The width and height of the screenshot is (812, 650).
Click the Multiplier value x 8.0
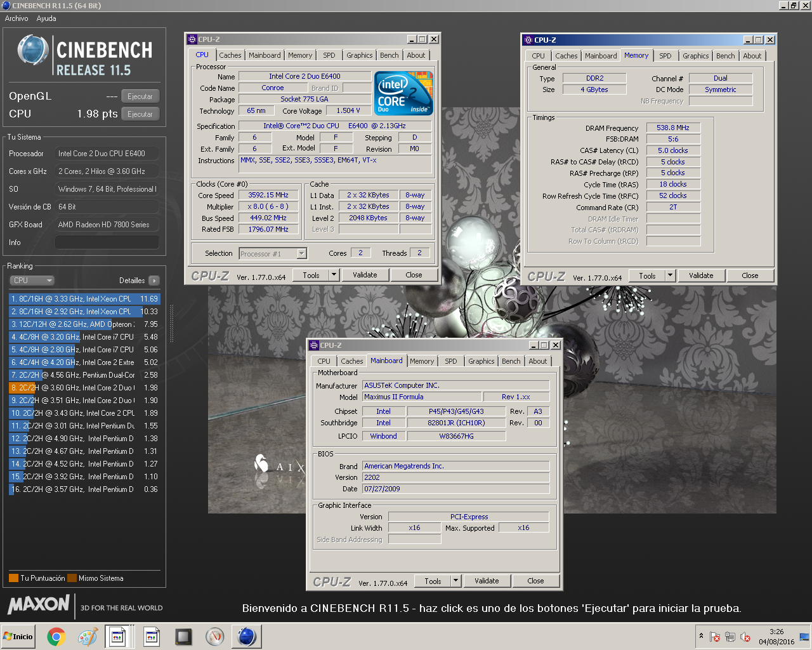coord(268,206)
